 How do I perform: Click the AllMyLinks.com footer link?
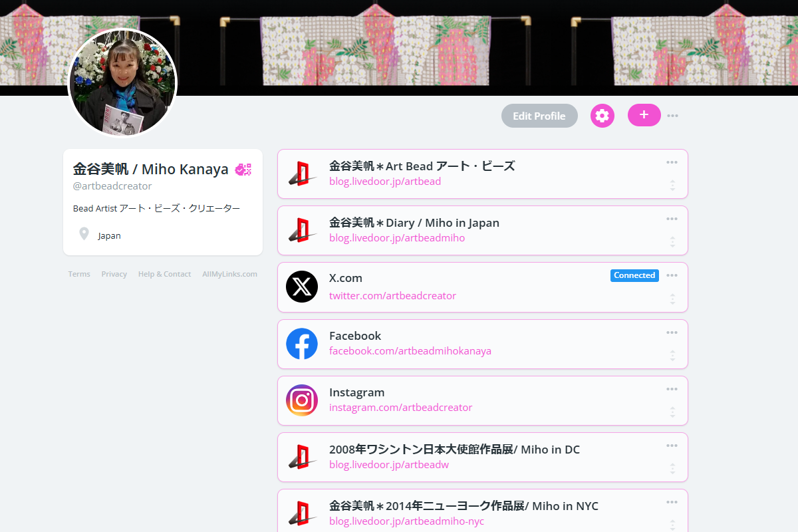click(230, 274)
